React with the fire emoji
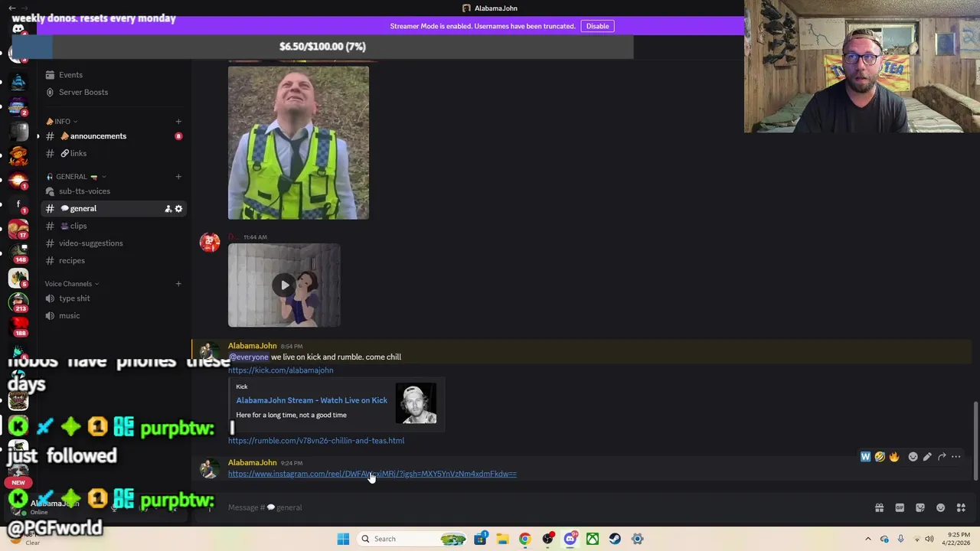980x551 pixels. [894, 457]
